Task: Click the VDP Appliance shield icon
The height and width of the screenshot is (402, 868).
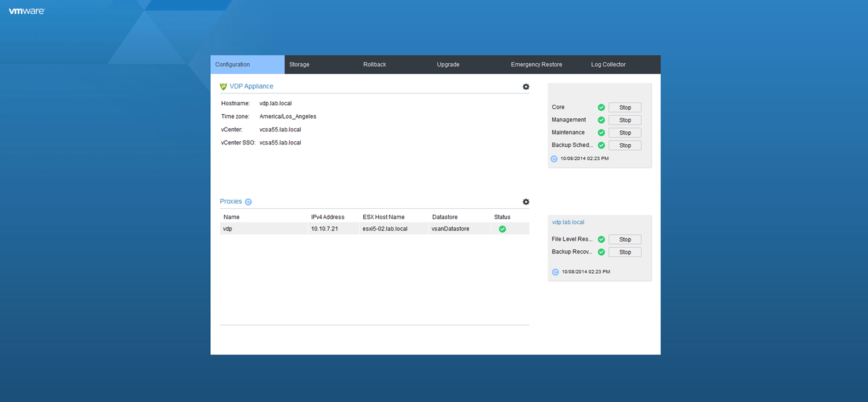Action: coord(223,87)
